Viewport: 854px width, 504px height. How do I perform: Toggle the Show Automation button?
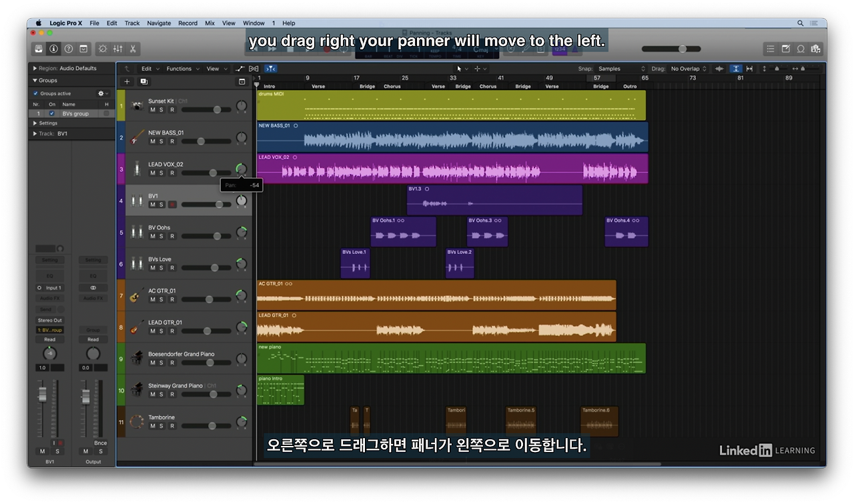[x=240, y=69]
